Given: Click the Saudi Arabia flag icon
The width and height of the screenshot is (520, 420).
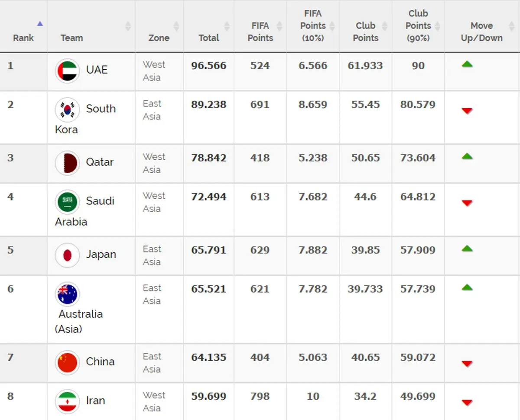Looking at the screenshot, I should (x=67, y=202).
